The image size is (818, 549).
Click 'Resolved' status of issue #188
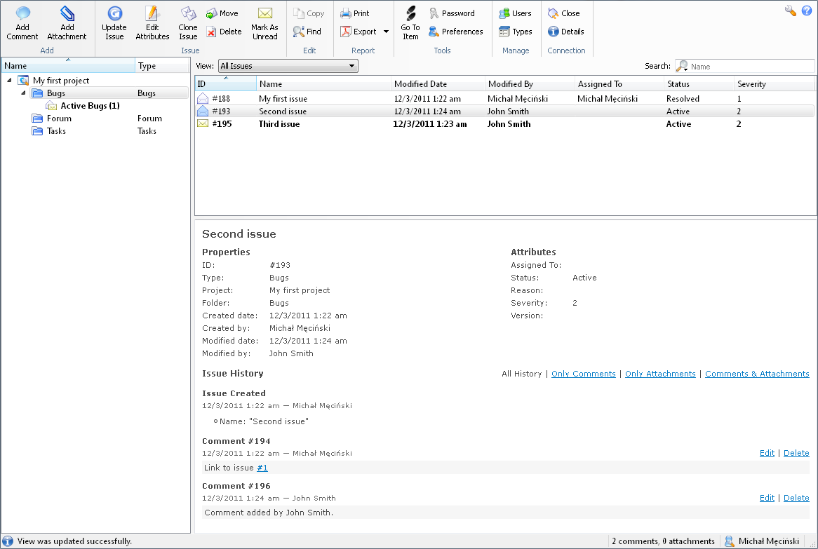pos(682,98)
